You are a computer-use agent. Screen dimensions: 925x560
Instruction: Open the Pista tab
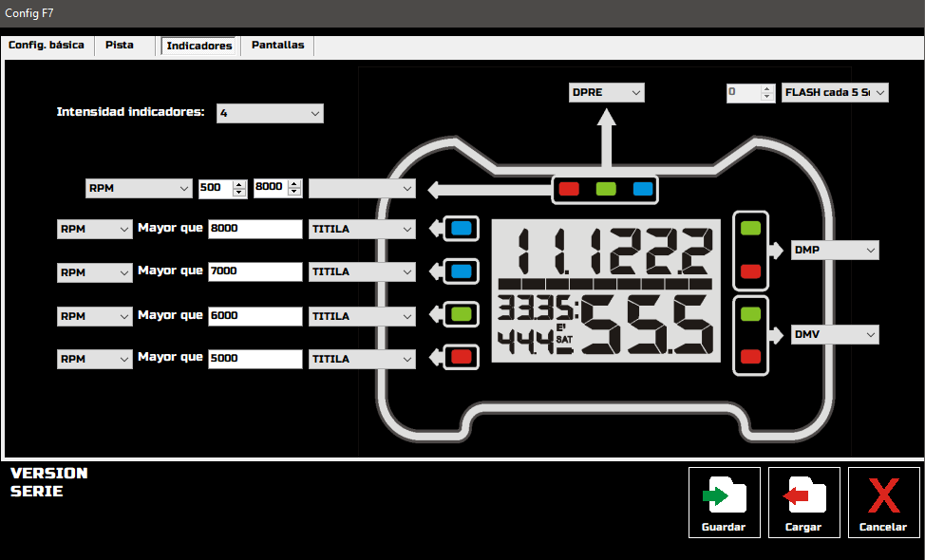(x=120, y=46)
